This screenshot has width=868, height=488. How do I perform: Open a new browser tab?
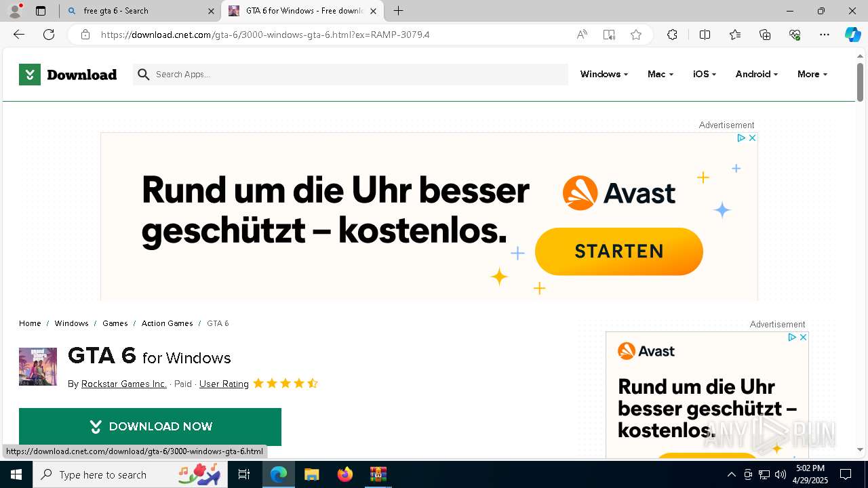pyautogui.click(x=399, y=11)
